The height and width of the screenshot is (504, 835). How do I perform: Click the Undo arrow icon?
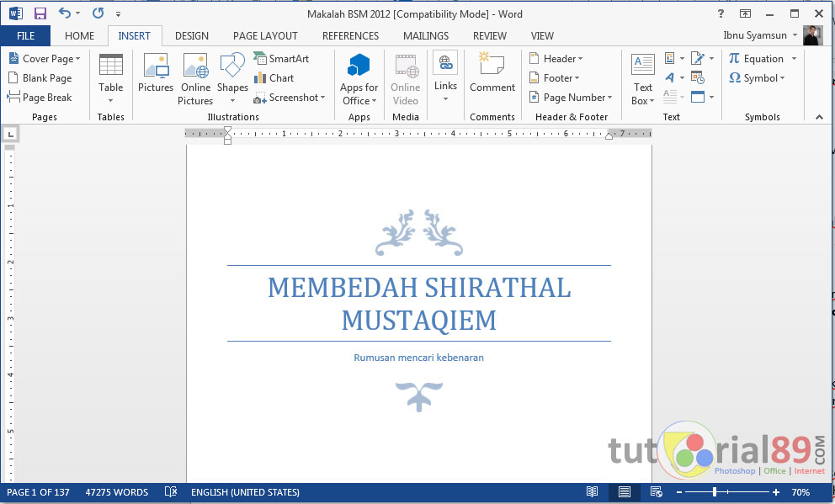pos(65,13)
